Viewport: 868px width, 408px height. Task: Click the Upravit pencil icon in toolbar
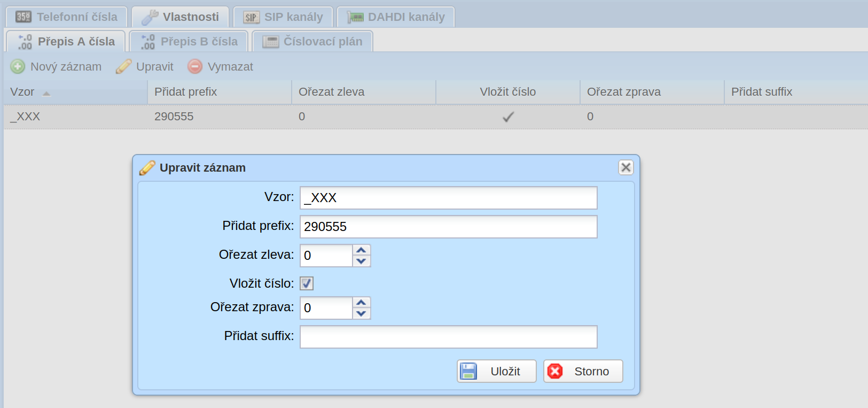click(x=123, y=66)
